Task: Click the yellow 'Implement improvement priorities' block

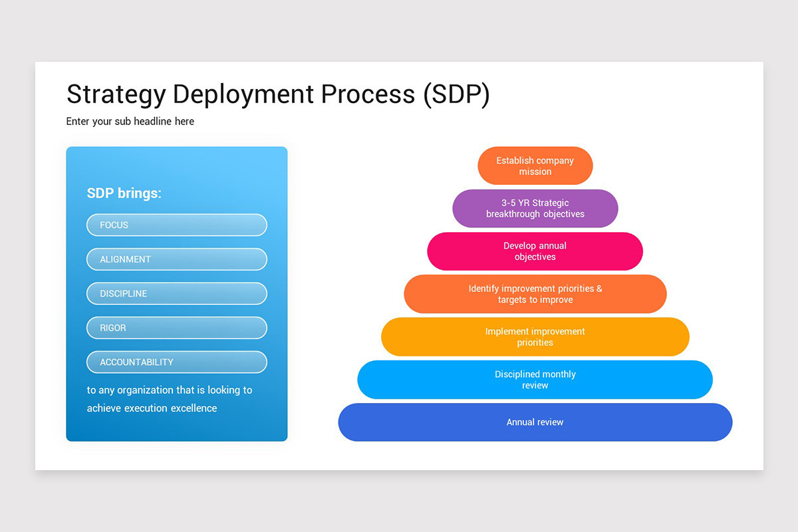Action: (535, 336)
